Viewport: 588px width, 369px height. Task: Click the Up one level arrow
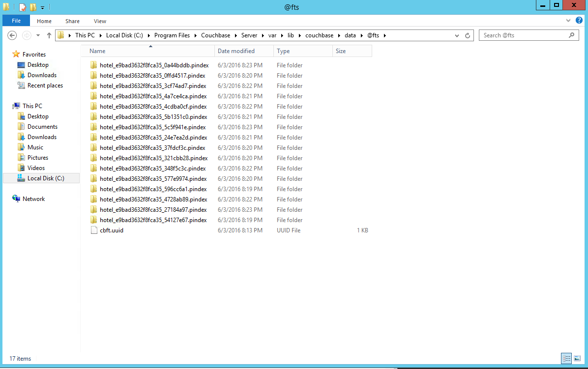click(49, 35)
